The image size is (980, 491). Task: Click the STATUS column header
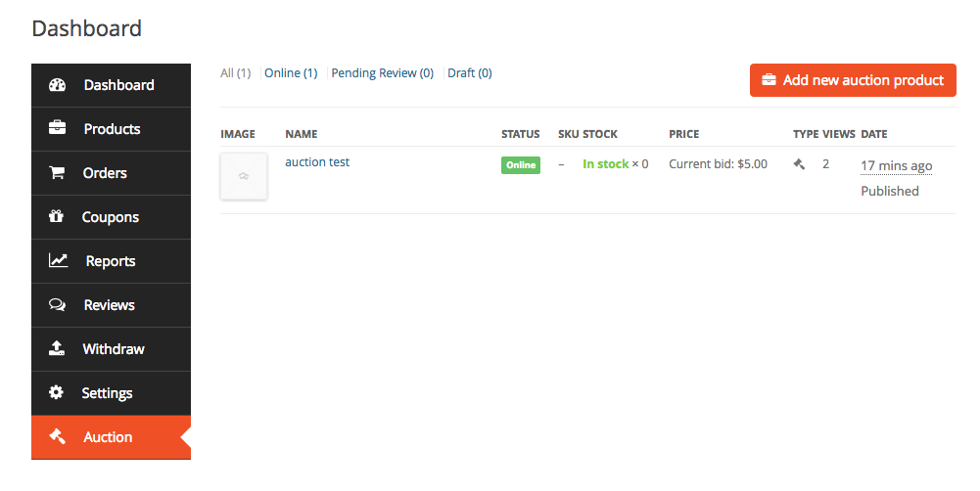pyautogui.click(x=520, y=134)
